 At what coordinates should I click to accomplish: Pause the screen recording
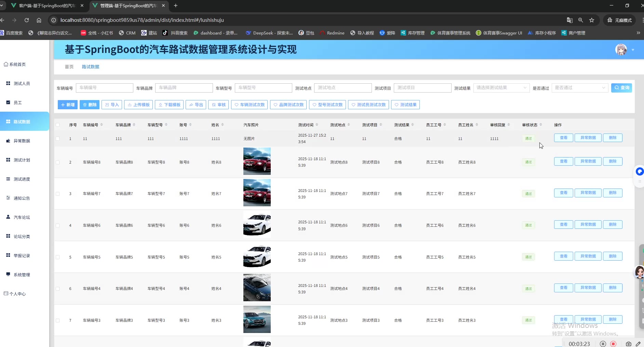pos(603,344)
